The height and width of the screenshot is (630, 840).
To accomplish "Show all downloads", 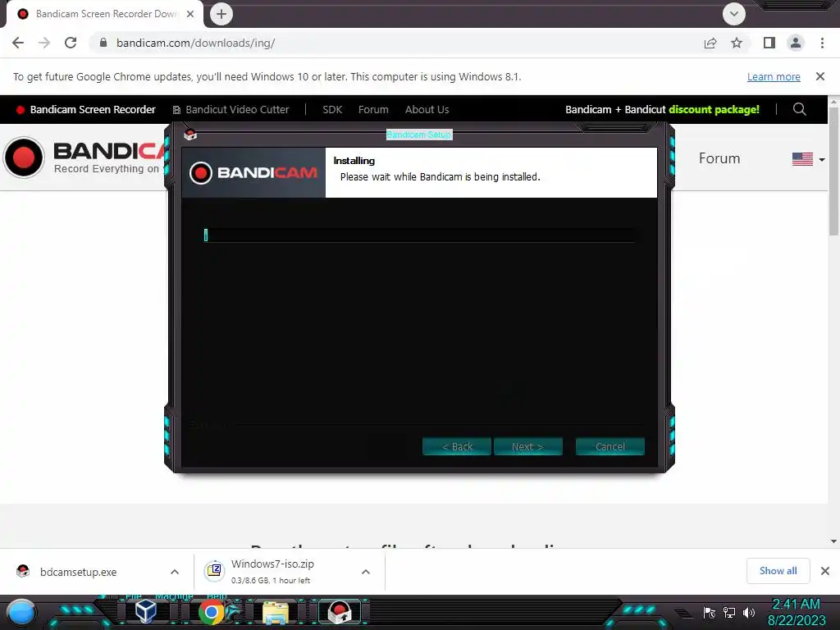I will click(778, 571).
